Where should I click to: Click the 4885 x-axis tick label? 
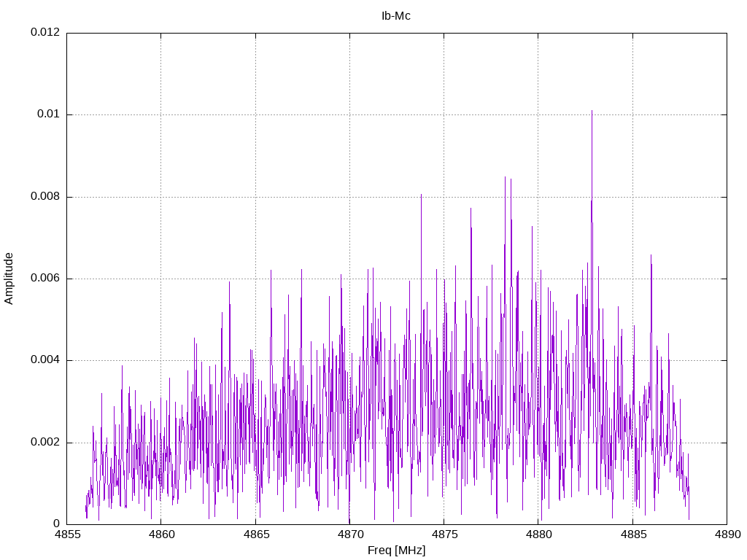click(632, 534)
